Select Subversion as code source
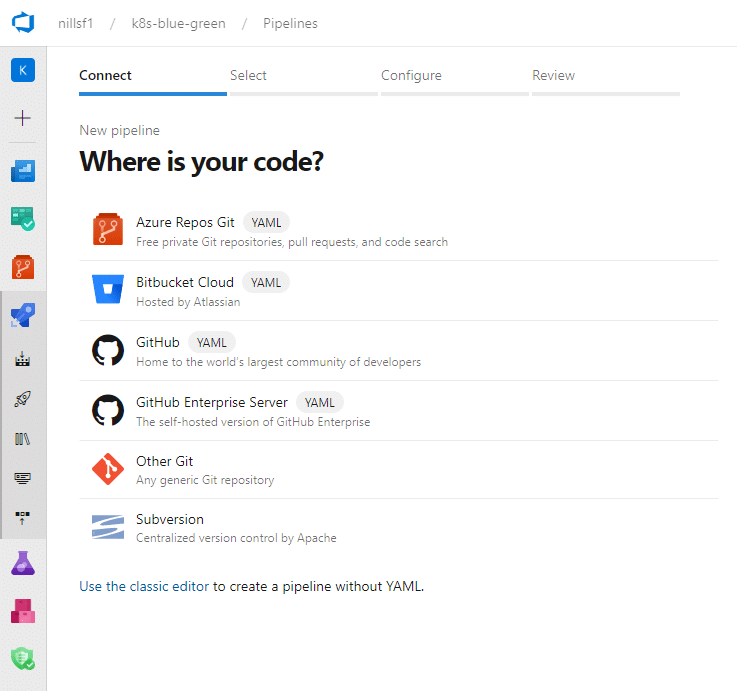 coord(399,528)
